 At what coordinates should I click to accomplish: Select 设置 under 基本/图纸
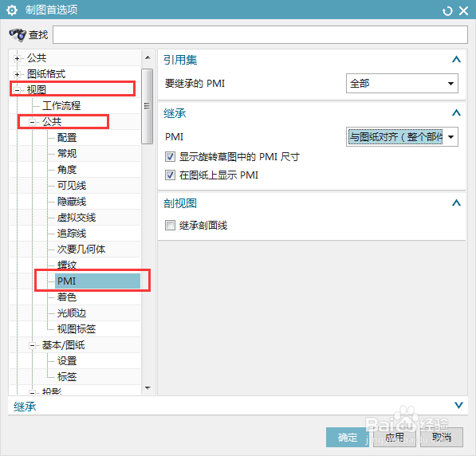pos(67,360)
